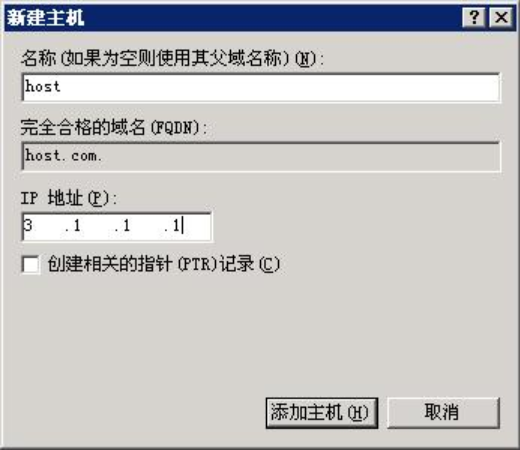Click the 名称(如果为空则使用其父域名称)(N) label

(172, 59)
